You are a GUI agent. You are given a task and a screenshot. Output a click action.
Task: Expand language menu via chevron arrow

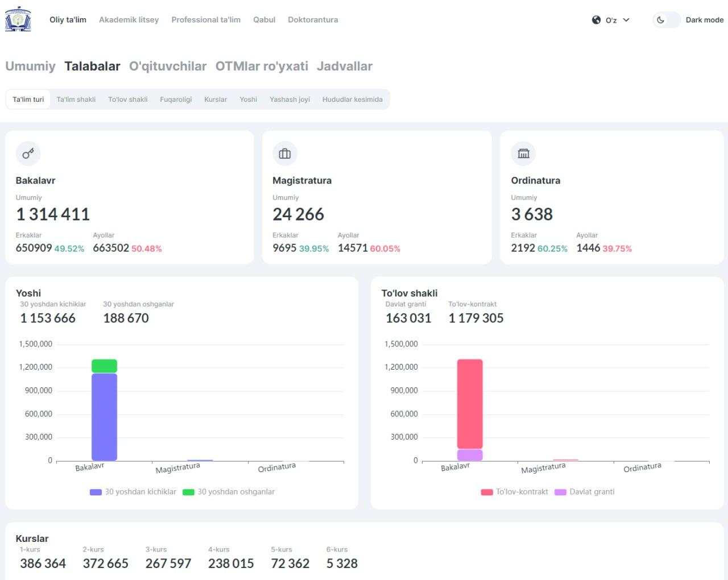point(626,20)
